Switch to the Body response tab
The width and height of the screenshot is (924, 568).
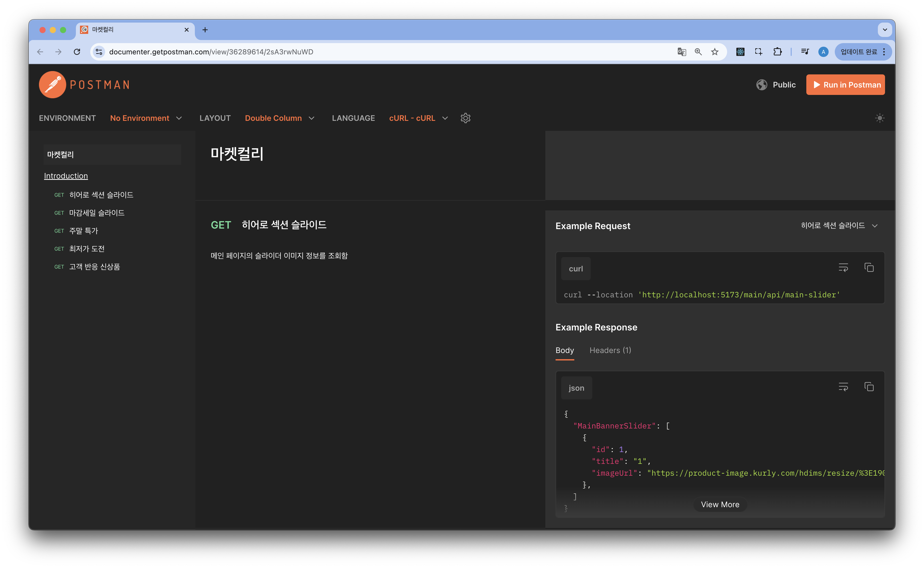pos(565,350)
